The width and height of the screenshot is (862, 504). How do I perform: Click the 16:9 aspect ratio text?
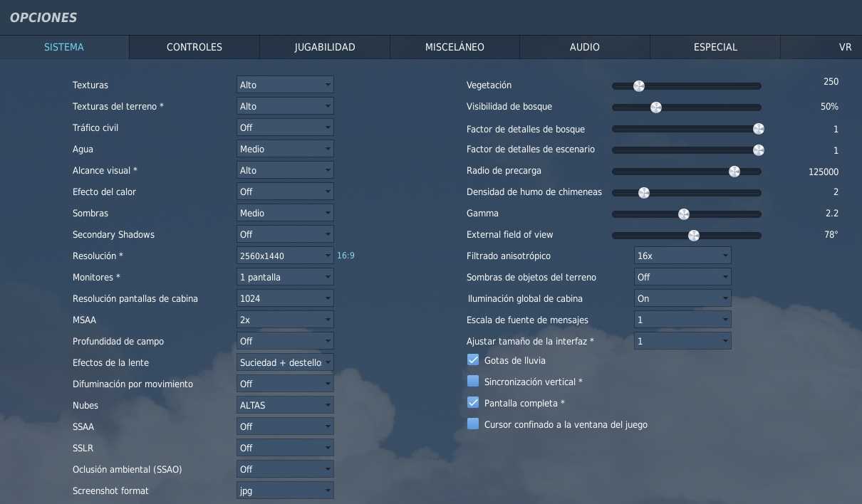[346, 256]
